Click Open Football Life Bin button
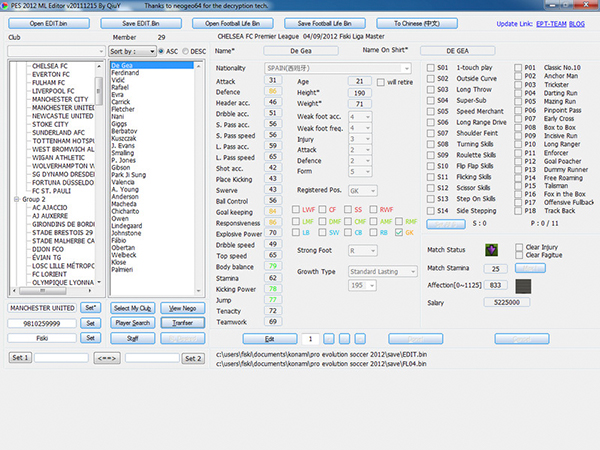 point(233,23)
